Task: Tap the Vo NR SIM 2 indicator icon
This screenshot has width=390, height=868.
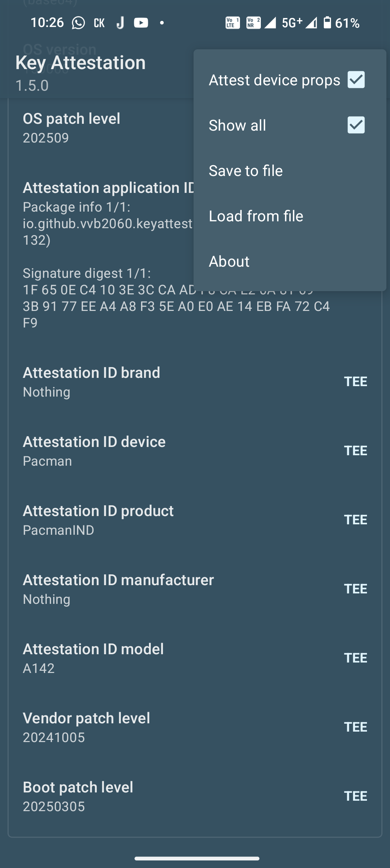Action: [x=253, y=23]
